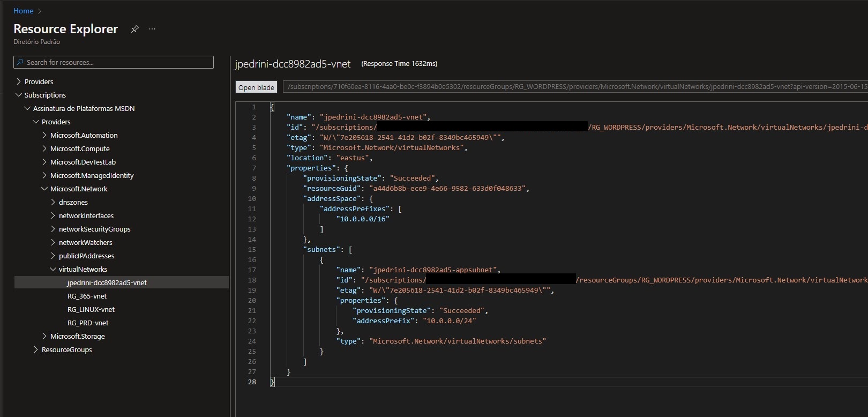The width and height of the screenshot is (868, 417).
Task: Select jpedrini-dcc8982ad5-vnet tree item
Action: coord(122,282)
